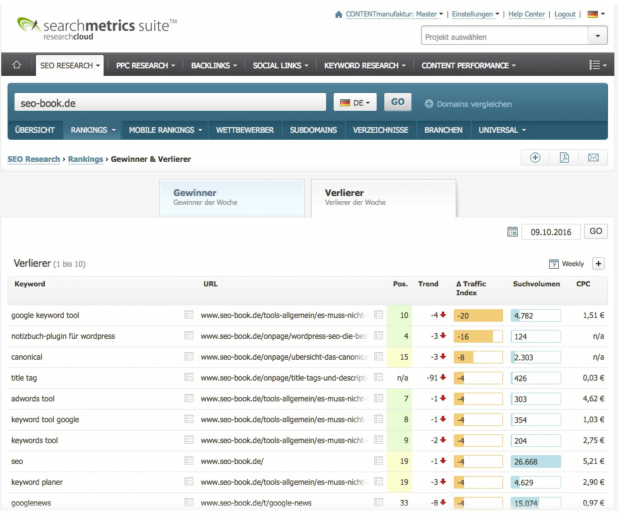The height and width of the screenshot is (517, 620).
Task: Click the GO button beside the date
Action: (596, 231)
